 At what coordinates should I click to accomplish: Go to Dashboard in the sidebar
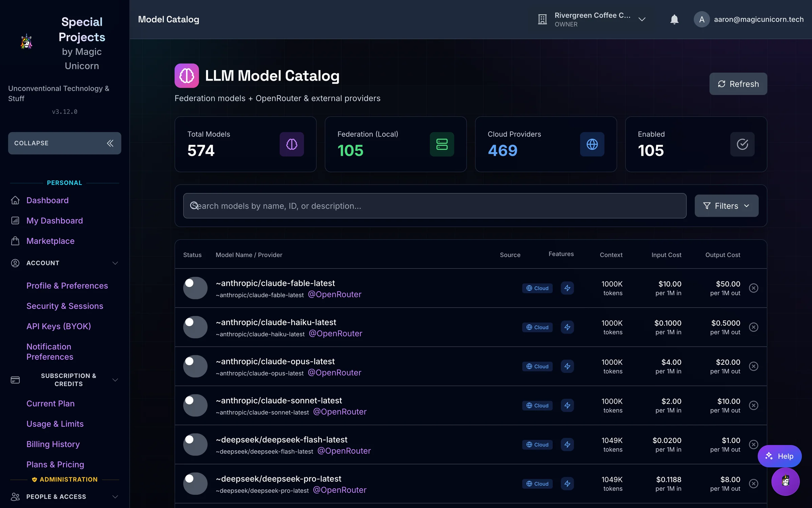coord(47,200)
